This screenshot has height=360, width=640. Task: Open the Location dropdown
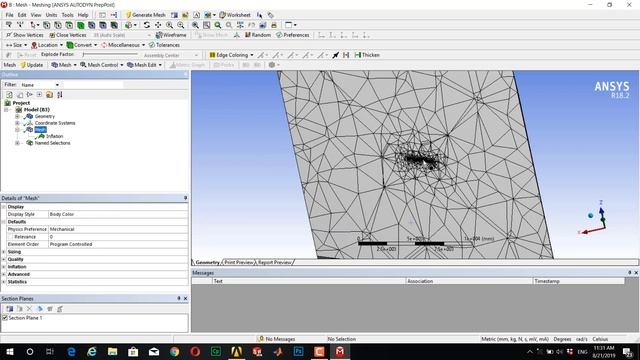click(x=47, y=45)
